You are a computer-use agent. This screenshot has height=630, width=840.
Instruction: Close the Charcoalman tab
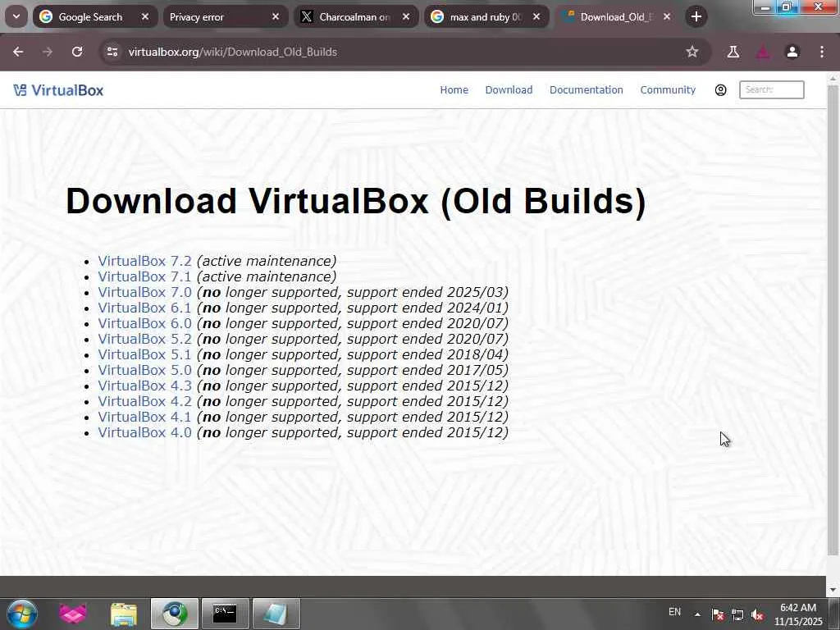pos(406,16)
